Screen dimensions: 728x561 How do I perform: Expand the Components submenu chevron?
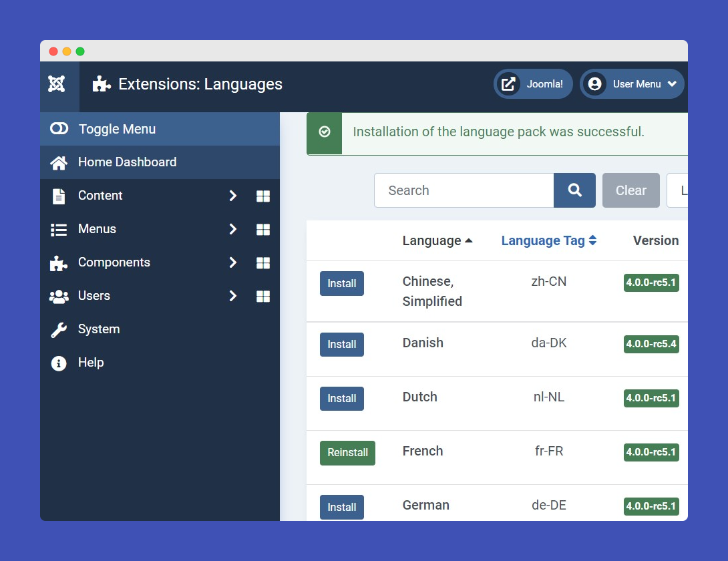point(233,263)
